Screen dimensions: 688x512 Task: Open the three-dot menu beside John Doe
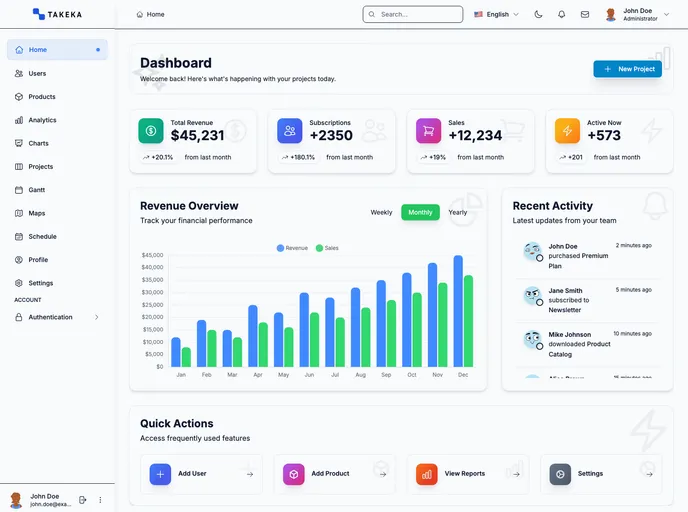pos(100,499)
